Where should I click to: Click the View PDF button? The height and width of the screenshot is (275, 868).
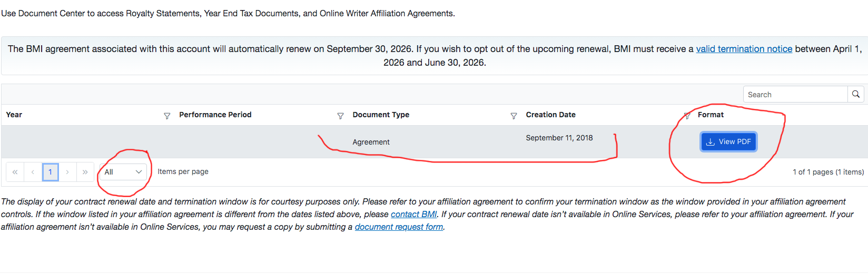click(x=728, y=142)
